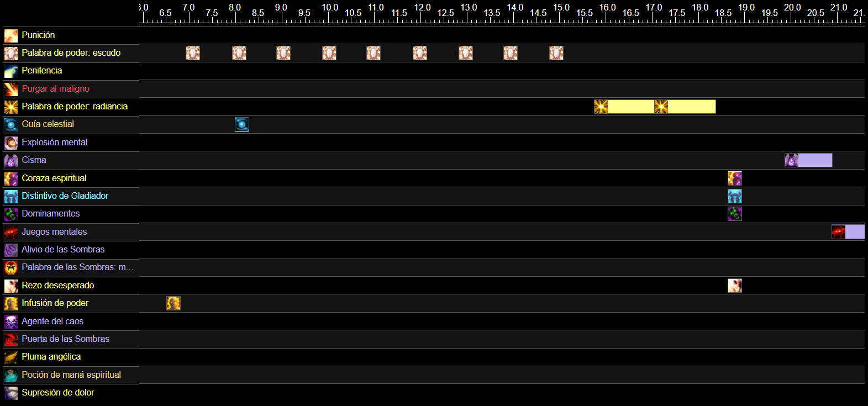Screen dimensions: 868x406
Task: Open the Supresión de dolor link
Action: pos(57,392)
